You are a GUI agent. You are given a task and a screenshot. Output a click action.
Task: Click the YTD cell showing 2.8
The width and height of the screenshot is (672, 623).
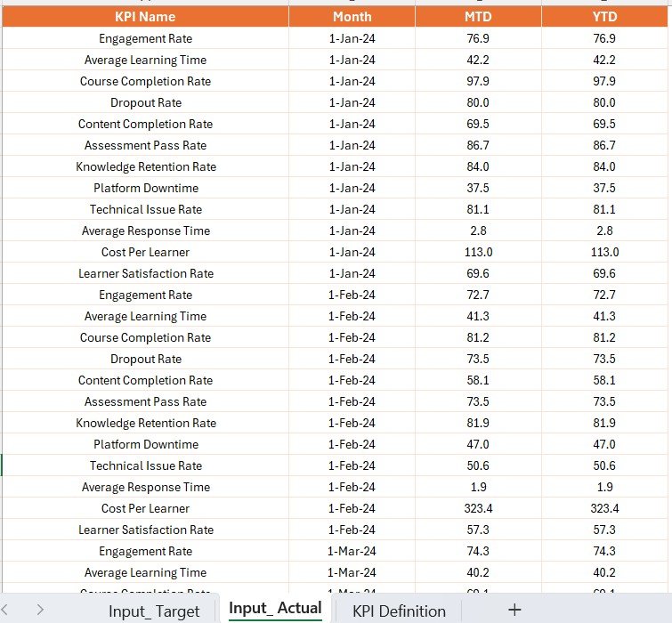coord(604,231)
